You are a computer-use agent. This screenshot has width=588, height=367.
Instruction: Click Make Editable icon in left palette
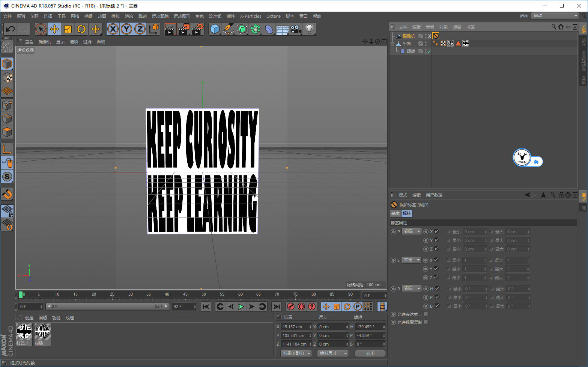click(x=7, y=47)
